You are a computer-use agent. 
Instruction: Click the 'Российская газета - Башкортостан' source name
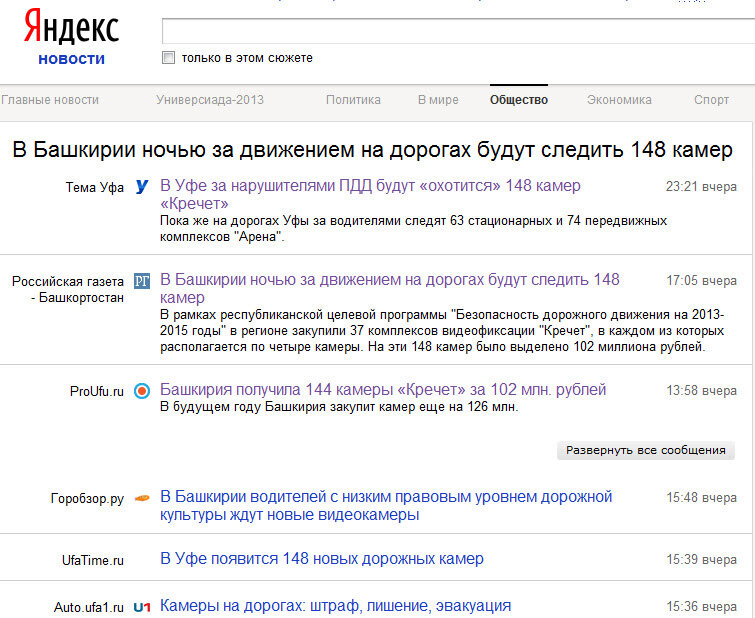pos(68,289)
